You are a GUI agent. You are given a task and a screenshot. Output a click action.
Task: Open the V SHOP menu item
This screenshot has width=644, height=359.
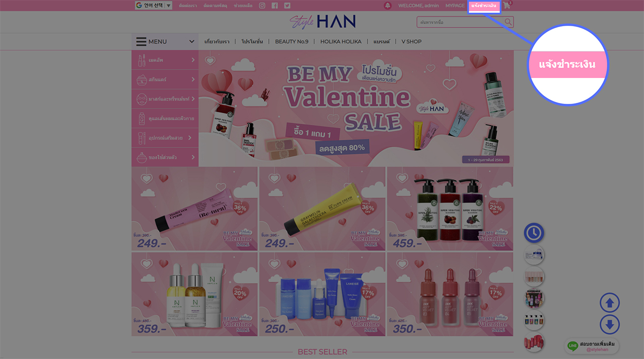pyautogui.click(x=411, y=42)
